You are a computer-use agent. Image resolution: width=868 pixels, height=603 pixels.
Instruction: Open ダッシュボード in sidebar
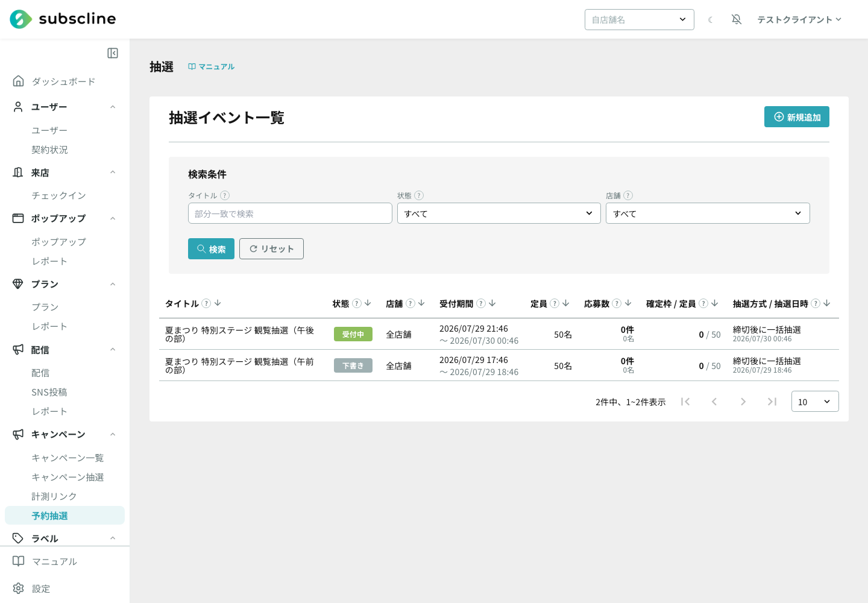[x=64, y=81]
